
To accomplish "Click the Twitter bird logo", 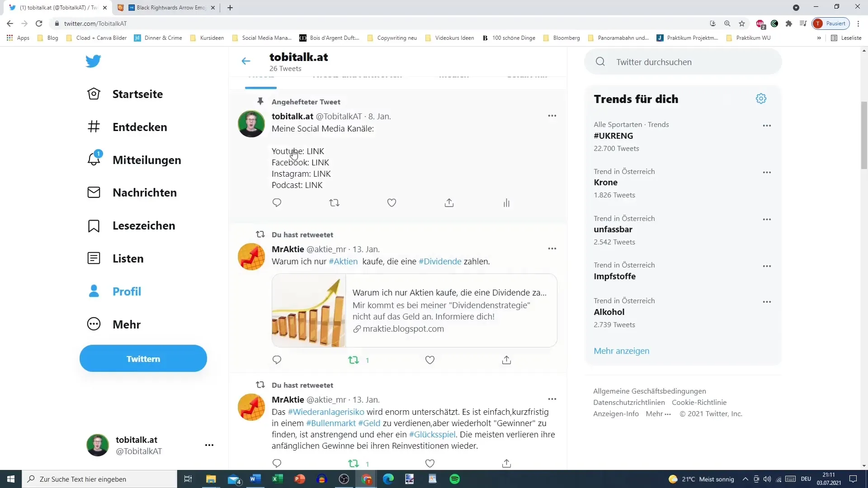I will pos(94,61).
